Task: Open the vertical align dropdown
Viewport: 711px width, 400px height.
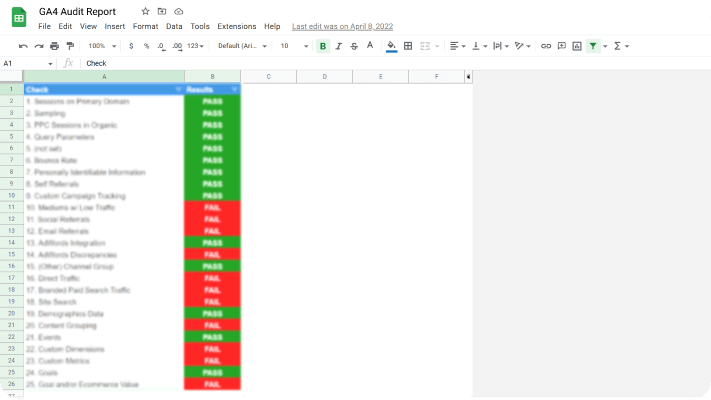Action: tap(479, 46)
